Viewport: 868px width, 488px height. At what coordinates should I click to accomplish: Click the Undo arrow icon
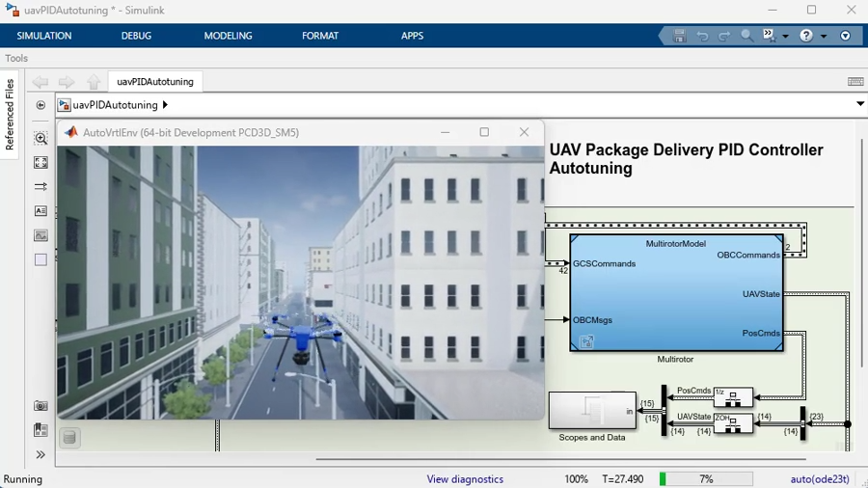pos(702,36)
